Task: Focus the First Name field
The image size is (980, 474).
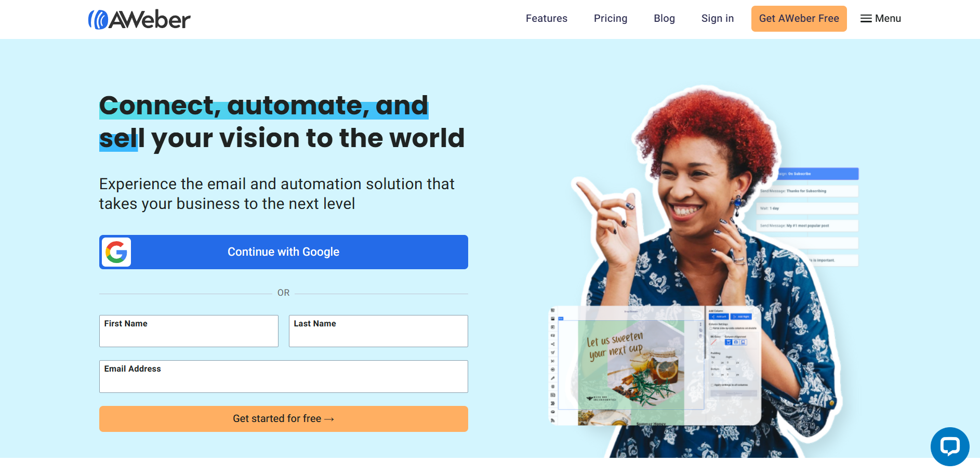Action: [189, 331]
